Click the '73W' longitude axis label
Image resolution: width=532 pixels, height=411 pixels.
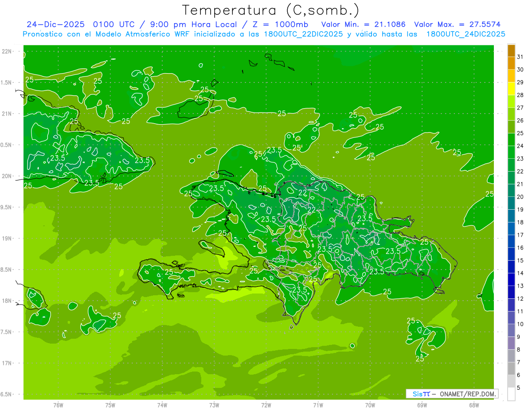click(x=214, y=405)
